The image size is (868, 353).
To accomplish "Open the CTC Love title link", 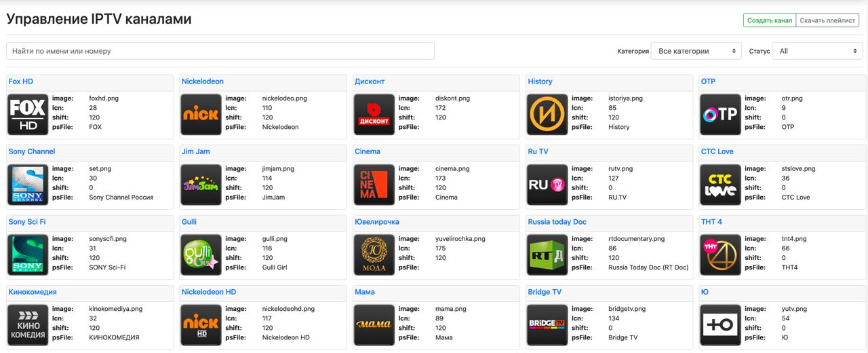I will click(717, 151).
